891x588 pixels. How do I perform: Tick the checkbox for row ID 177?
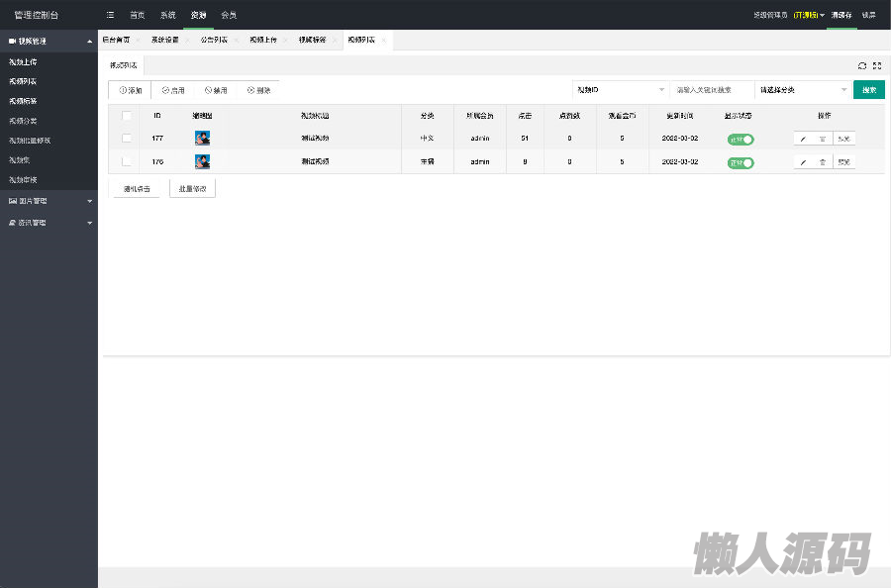coord(127,139)
